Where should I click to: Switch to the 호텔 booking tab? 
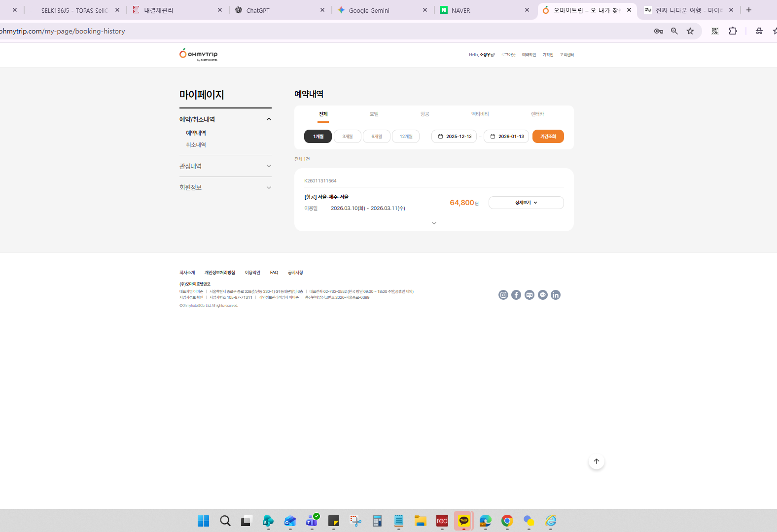[374, 114]
